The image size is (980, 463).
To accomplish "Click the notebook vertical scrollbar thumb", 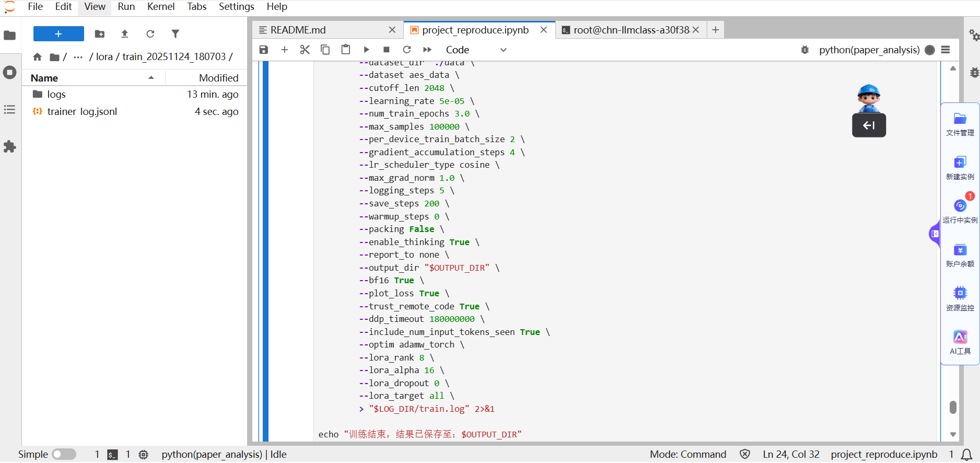I will 953,407.
